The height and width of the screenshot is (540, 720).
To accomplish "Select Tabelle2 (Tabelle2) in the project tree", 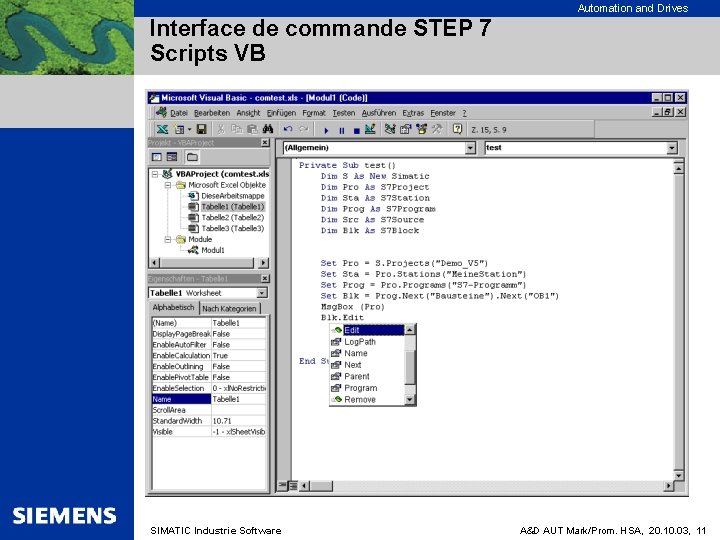I will (232, 218).
